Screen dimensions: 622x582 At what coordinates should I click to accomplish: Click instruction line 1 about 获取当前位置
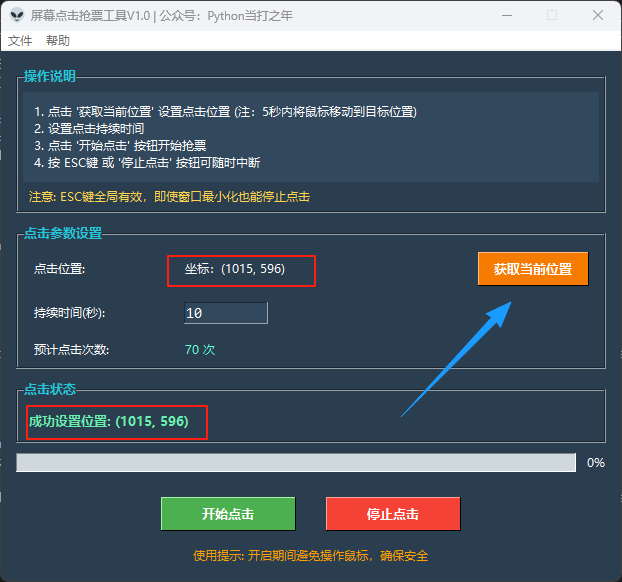225,112
